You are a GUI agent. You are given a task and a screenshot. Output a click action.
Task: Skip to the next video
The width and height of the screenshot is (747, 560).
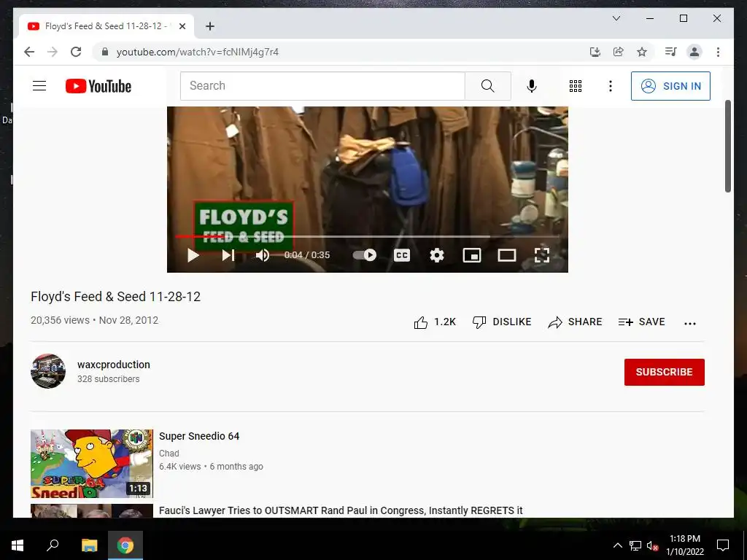(x=228, y=255)
